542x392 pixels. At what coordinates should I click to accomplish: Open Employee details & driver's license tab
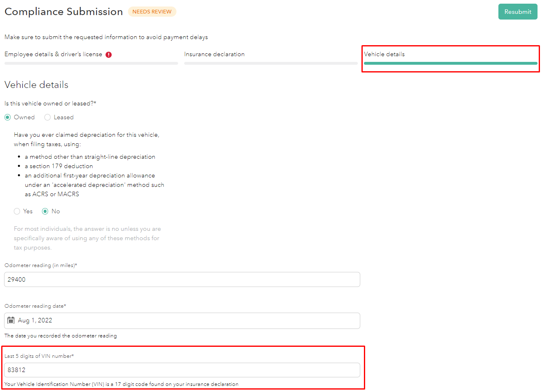[53, 54]
